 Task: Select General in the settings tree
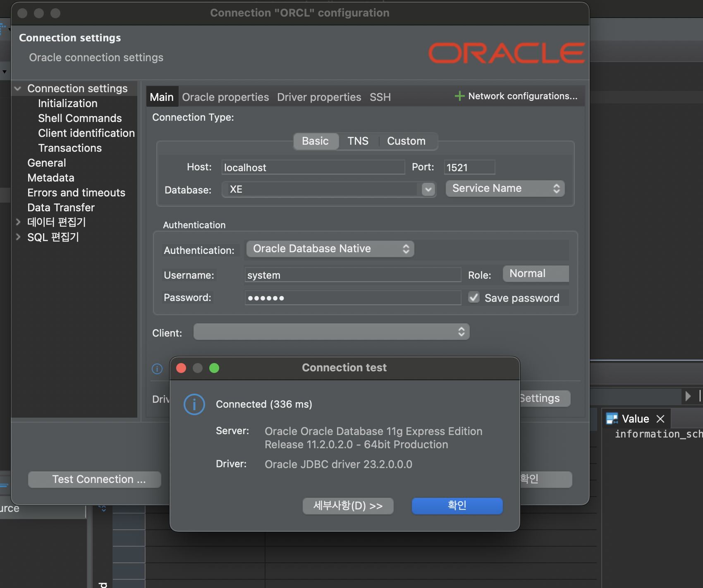47,163
